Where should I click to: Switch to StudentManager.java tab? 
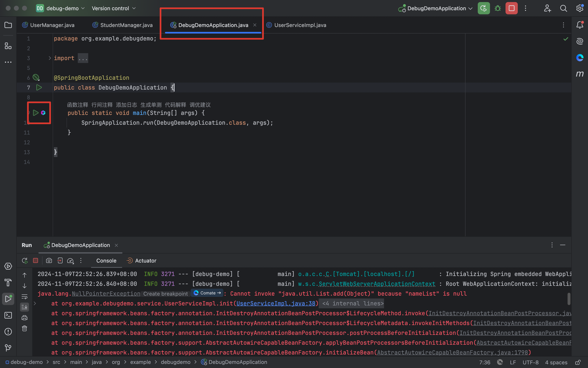[x=122, y=25]
